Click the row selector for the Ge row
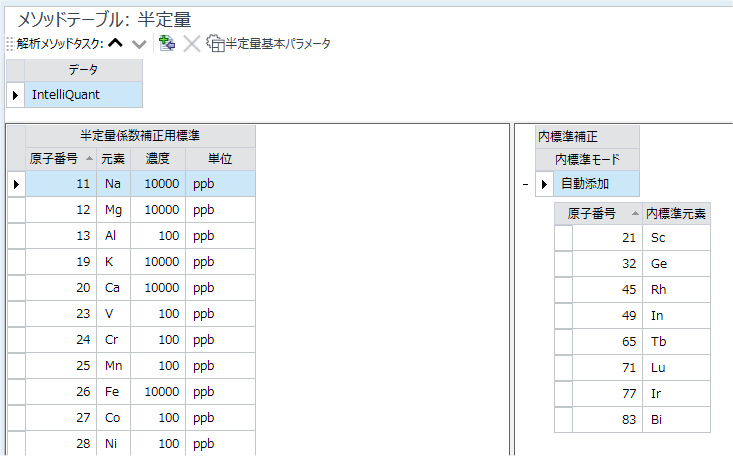The height and width of the screenshot is (456, 733). tap(563, 263)
